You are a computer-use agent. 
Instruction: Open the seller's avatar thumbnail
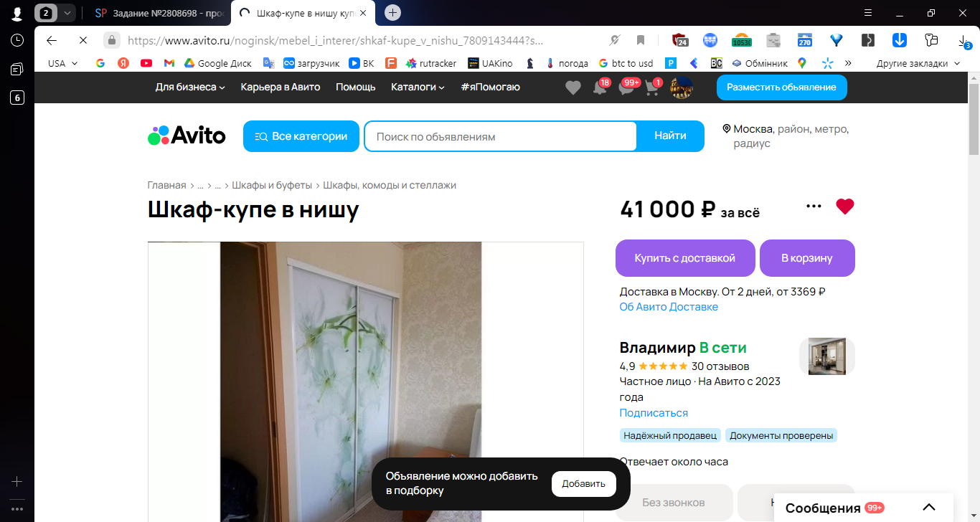827,356
